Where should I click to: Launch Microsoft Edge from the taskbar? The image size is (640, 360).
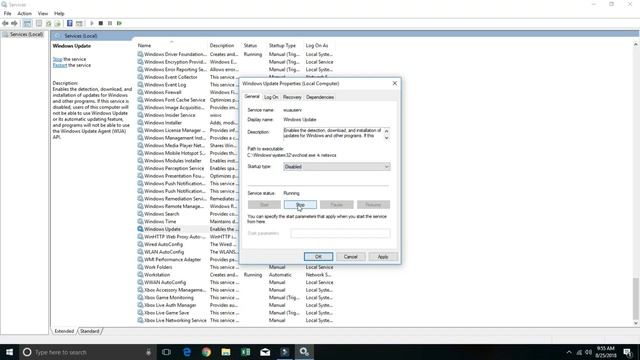tap(187, 352)
